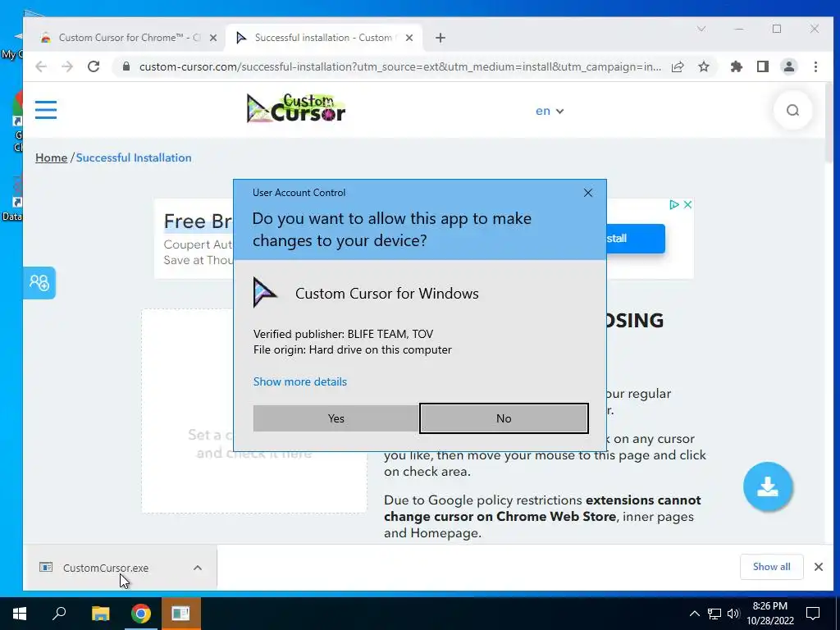Click the Custom Cursor for Windows app icon
The image size is (840, 630).
click(265, 293)
